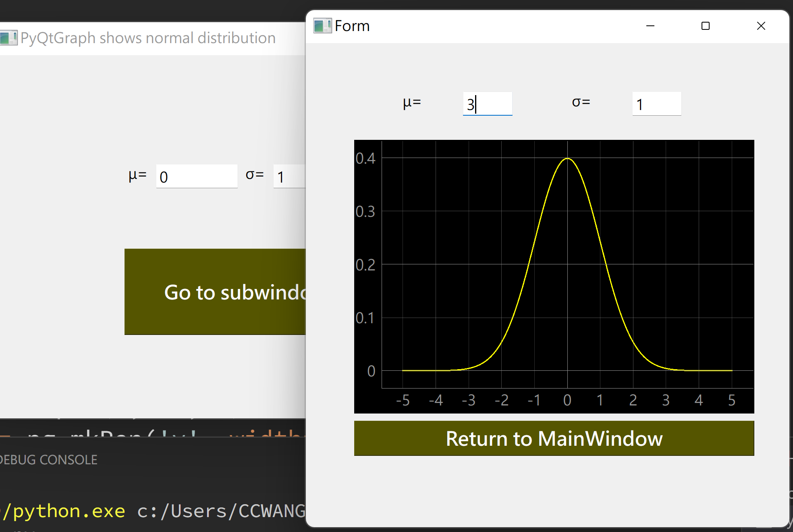793x532 pixels.
Task: Click the σ field in the main window
Action: coord(289,177)
